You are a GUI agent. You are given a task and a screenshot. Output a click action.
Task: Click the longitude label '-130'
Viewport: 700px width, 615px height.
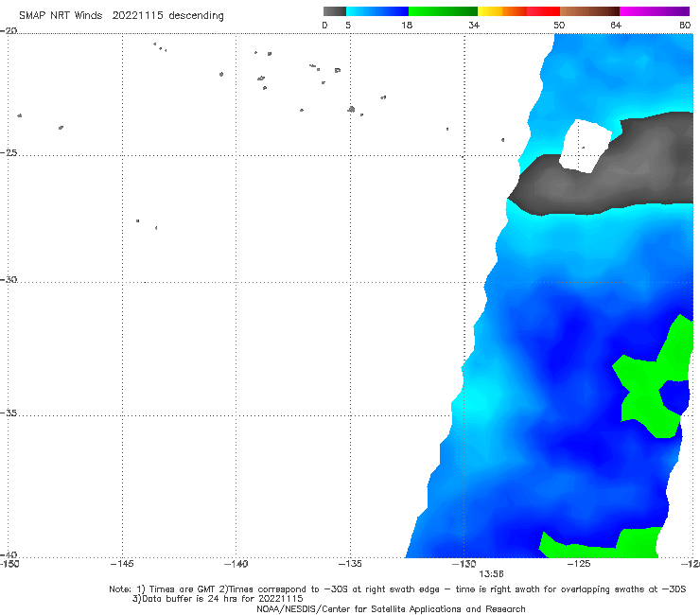[464, 564]
